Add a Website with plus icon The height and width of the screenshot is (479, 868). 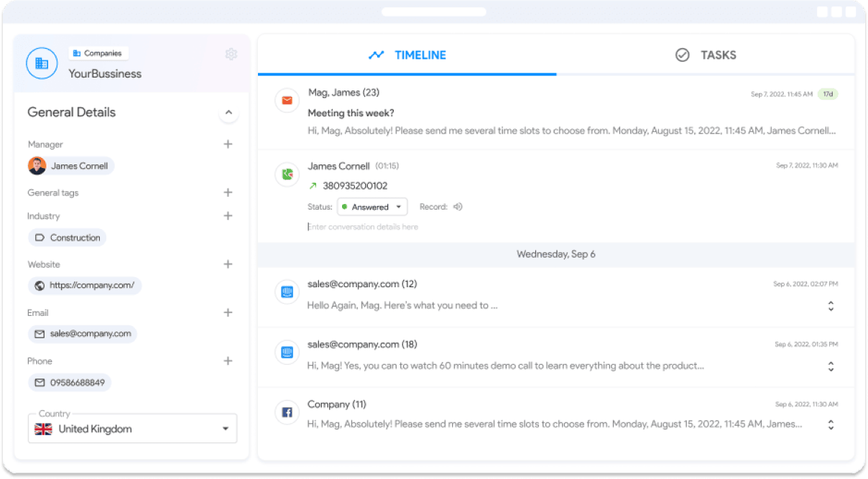228,264
